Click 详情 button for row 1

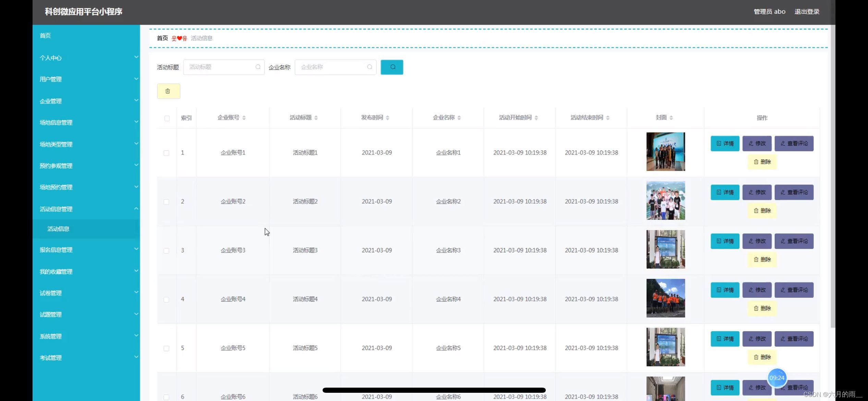725,144
